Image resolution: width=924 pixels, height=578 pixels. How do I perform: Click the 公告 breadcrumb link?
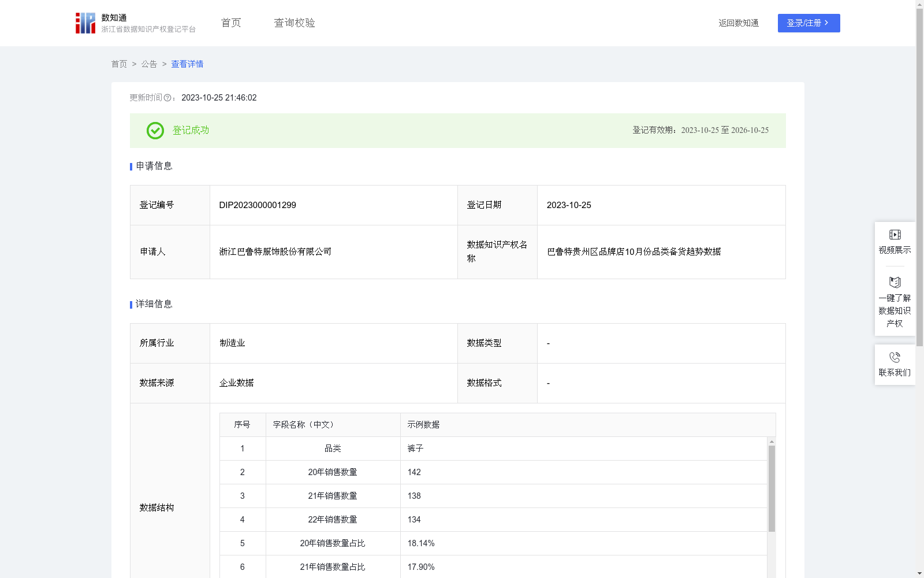click(148, 64)
